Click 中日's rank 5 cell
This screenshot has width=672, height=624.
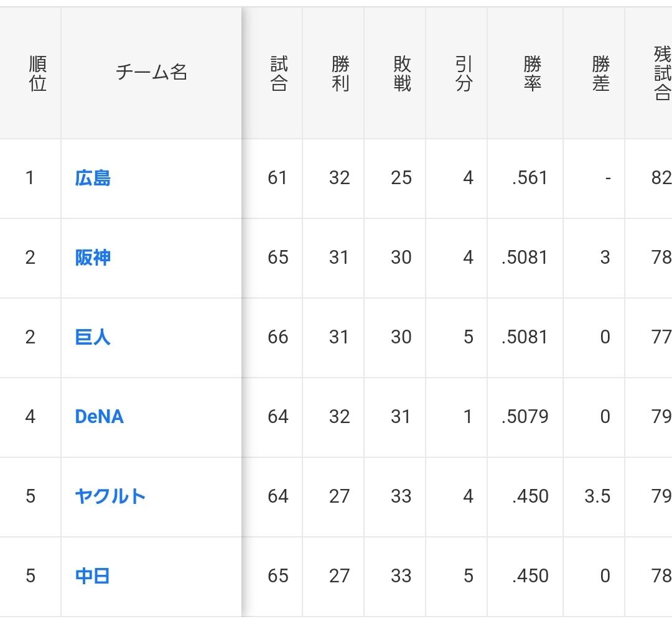click(x=30, y=575)
